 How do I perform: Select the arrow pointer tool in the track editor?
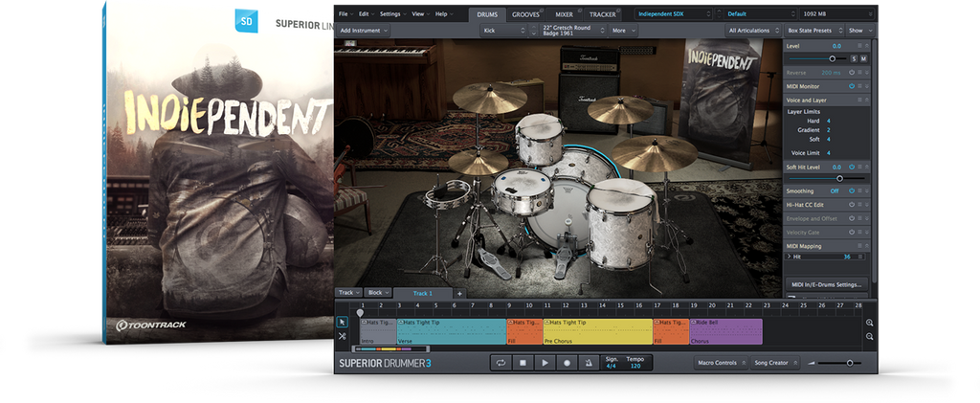[x=342, y=322]
